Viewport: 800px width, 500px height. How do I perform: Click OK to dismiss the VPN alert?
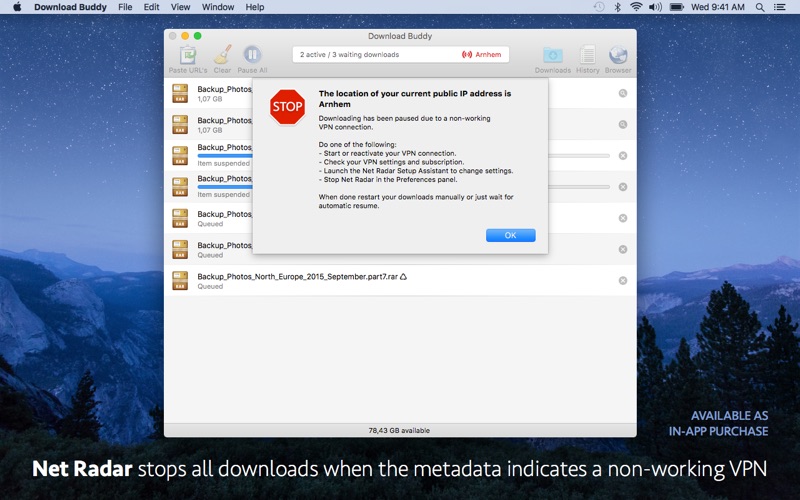510,235
